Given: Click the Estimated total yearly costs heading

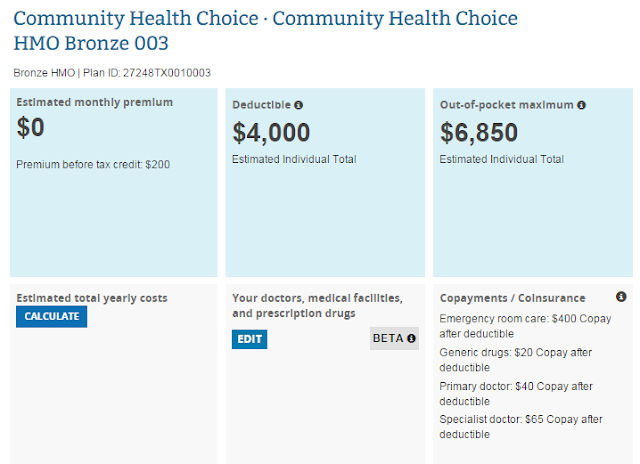Looking at the screenshot, I should pyautogui.click(x=92, y=298).
